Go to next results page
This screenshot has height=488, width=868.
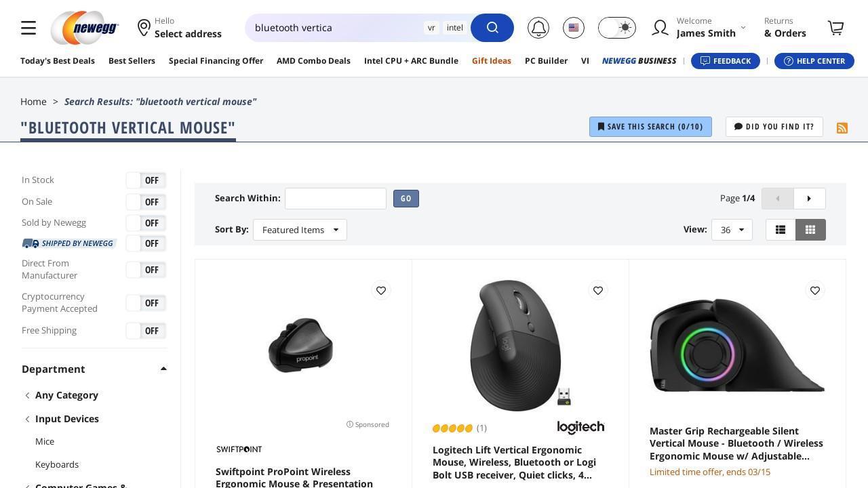pos(809,199)
